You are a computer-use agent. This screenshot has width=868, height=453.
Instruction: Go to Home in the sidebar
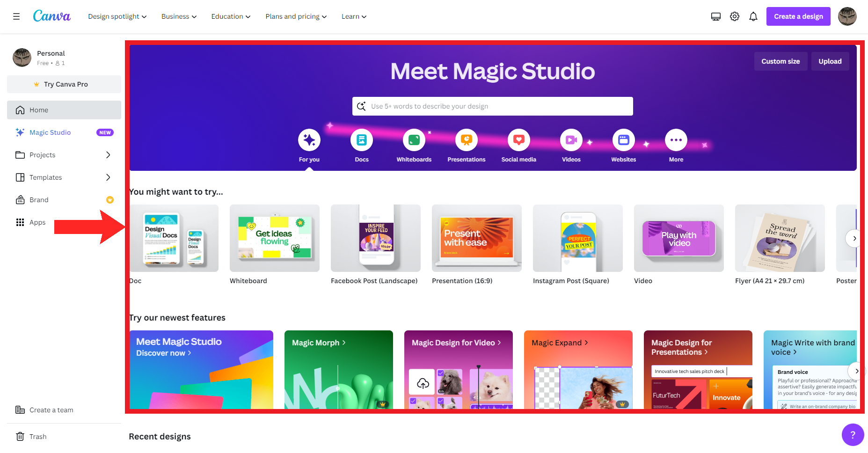tap(64, 110)
